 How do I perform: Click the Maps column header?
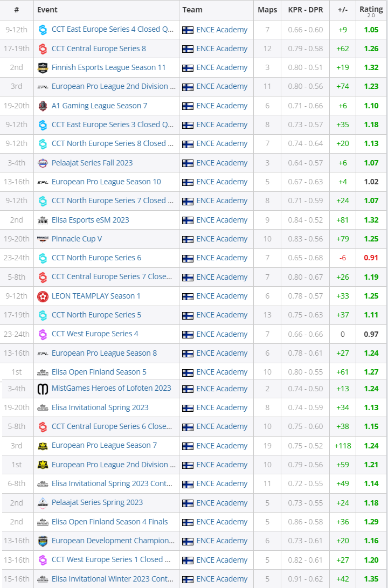pyautogui.click(x=267, y=10)
